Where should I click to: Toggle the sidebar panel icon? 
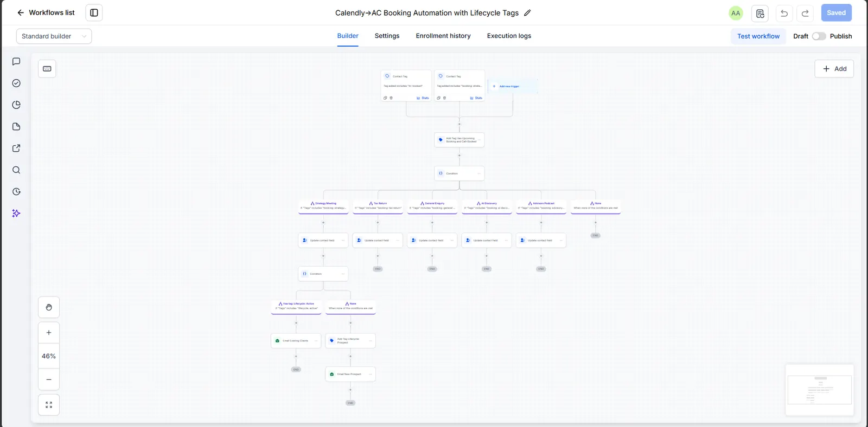pos(94,12)
